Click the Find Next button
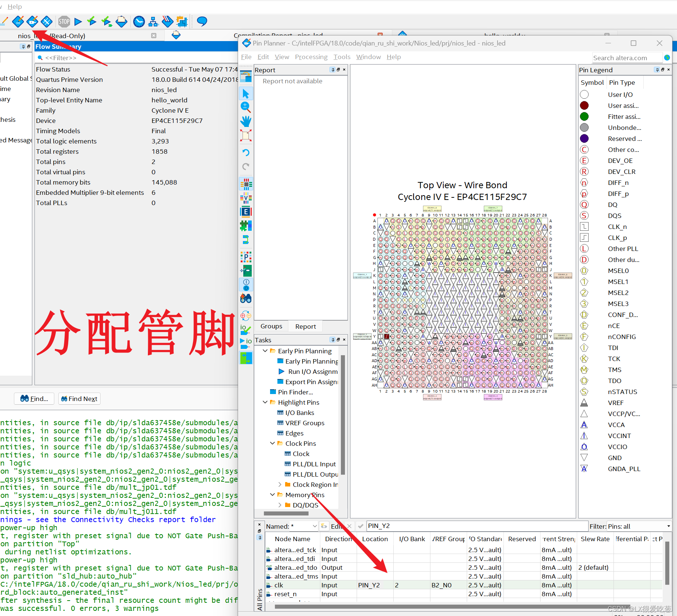677x616 pixels. click(79, 398)
